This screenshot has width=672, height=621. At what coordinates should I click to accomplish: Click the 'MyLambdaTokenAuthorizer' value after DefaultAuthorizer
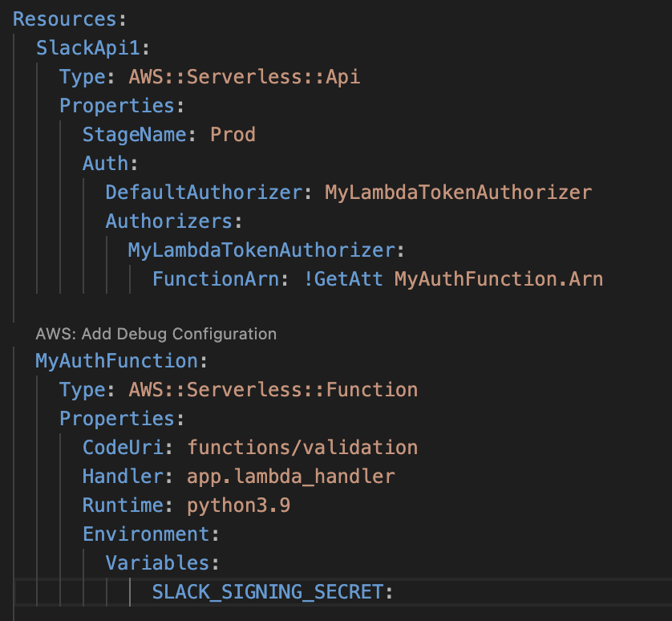458,193
